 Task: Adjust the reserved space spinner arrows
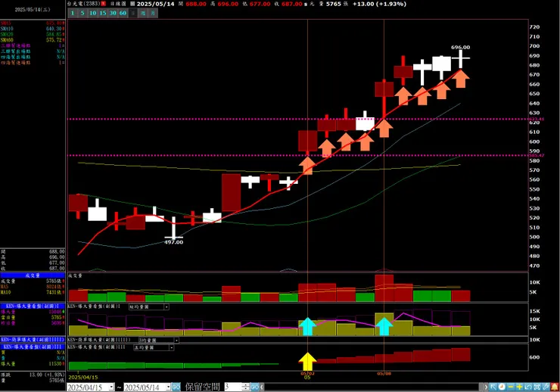coord(246,387)
